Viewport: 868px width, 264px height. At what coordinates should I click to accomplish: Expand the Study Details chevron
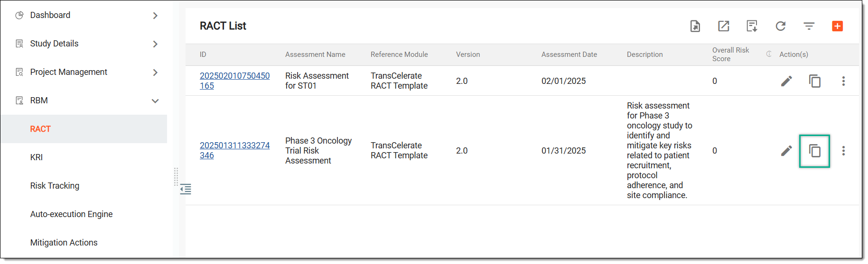(x=155, y=44)
